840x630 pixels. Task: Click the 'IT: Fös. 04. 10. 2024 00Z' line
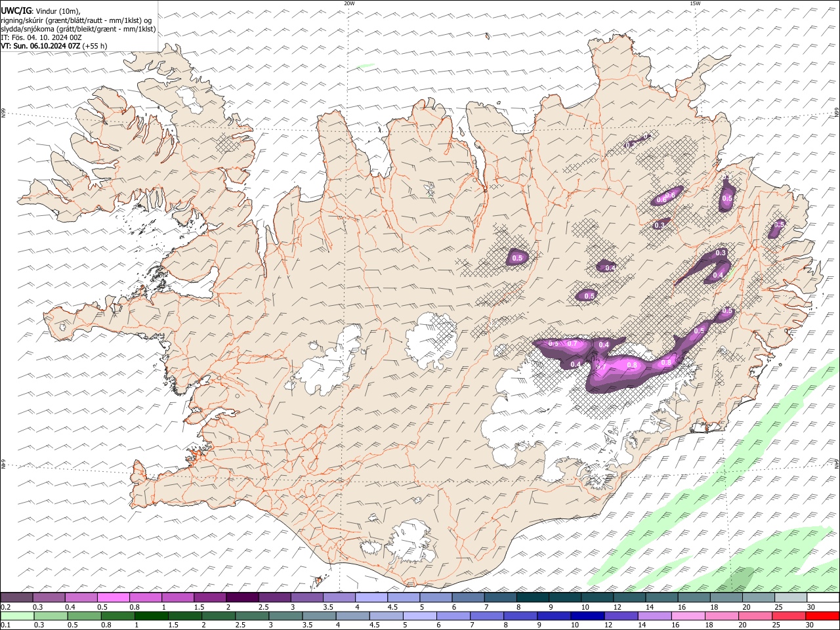tap(41, 37)
